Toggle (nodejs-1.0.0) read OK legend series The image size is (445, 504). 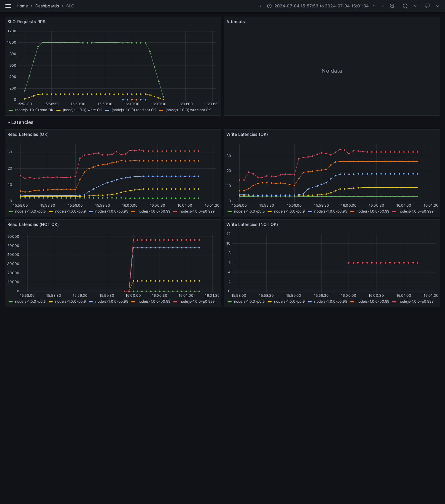point(34,110)
